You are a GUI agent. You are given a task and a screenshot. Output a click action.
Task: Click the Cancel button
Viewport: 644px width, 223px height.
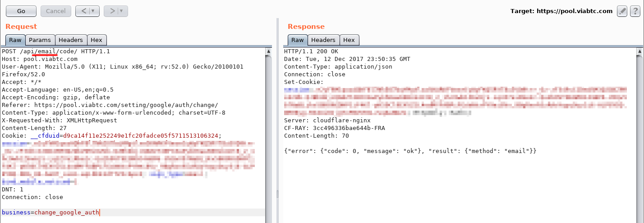(56, 11)
